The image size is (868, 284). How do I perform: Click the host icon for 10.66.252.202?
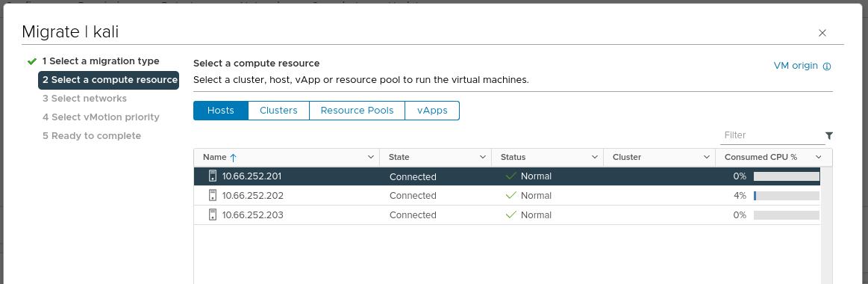[x=213, y=195]
